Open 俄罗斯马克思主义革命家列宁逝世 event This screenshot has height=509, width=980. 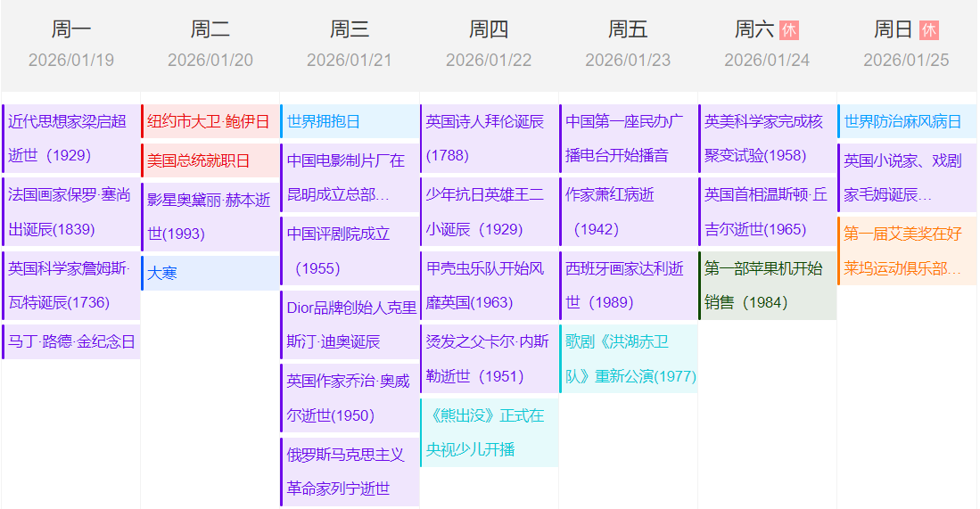[350, 472]
